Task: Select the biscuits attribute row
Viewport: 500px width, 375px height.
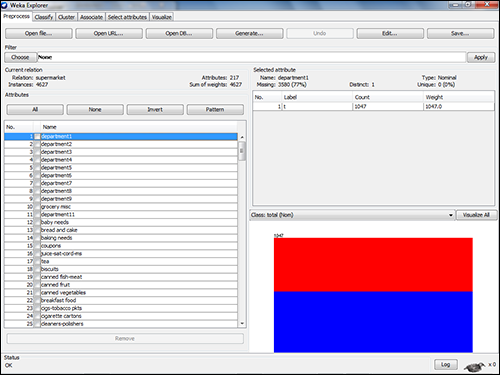Action: click(121, 269)
